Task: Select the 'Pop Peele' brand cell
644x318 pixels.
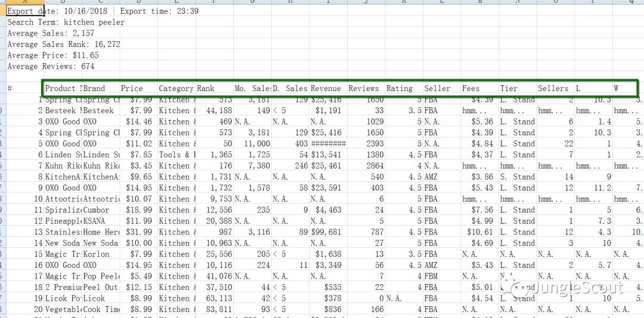Action: (101, 276)
